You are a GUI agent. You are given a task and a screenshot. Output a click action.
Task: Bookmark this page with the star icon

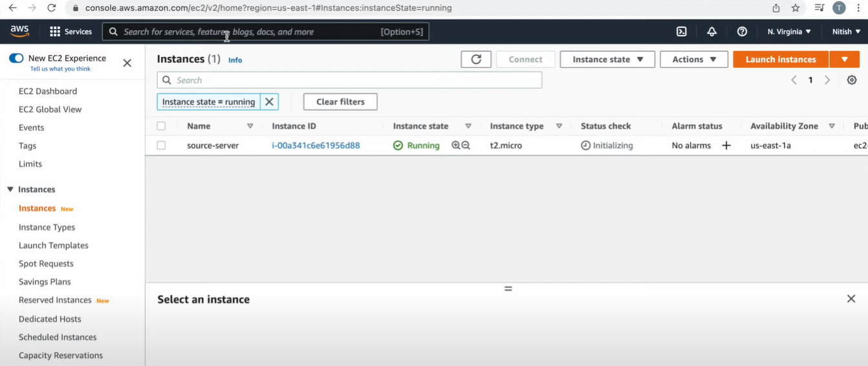(x=796, y=8)
